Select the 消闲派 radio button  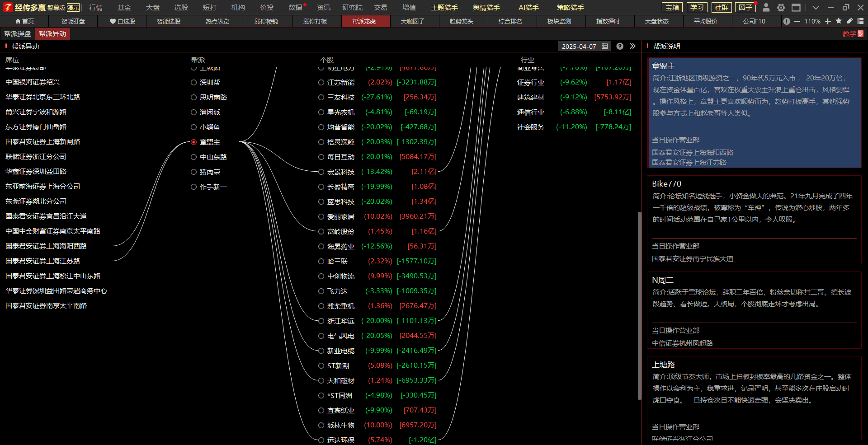tap(193, 112)
